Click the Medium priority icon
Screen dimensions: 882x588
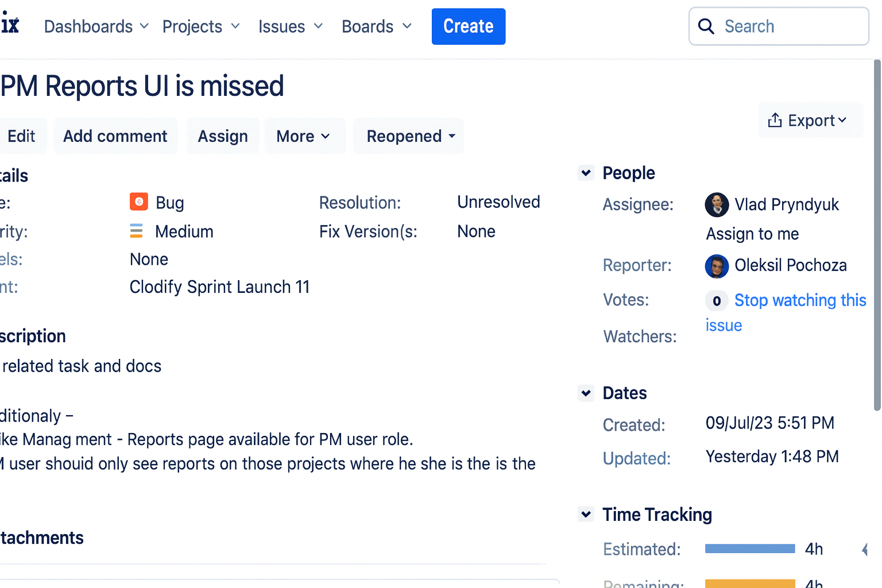pyautogui.click(x=137, y=231)
